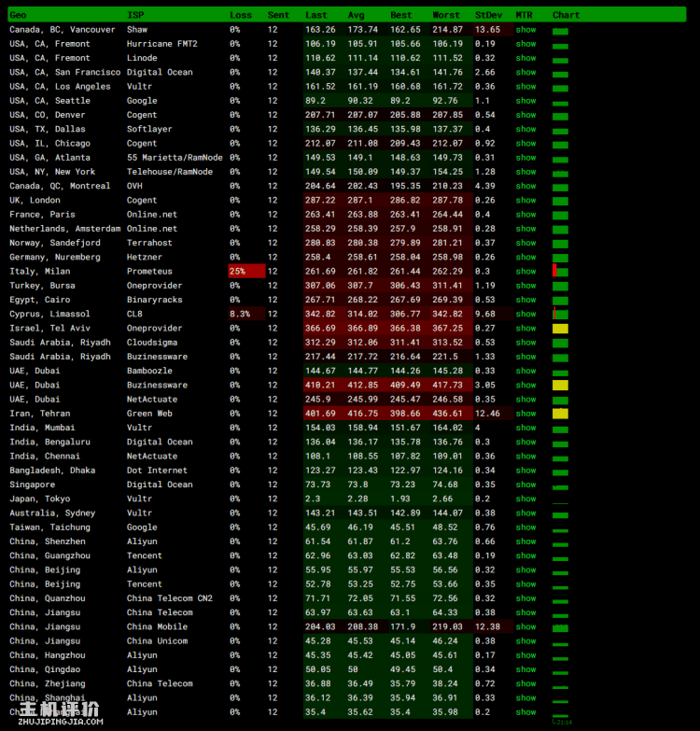
Task: Click 'Bamboozle' ISP cell
Action: pyautogui.click(x=149, y=371)
